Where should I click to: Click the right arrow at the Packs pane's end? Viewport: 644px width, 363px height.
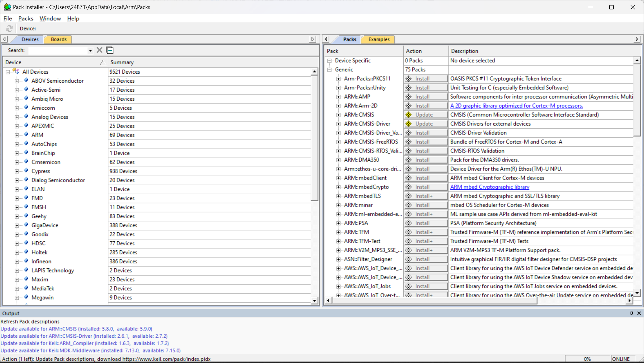click(637, 39)
